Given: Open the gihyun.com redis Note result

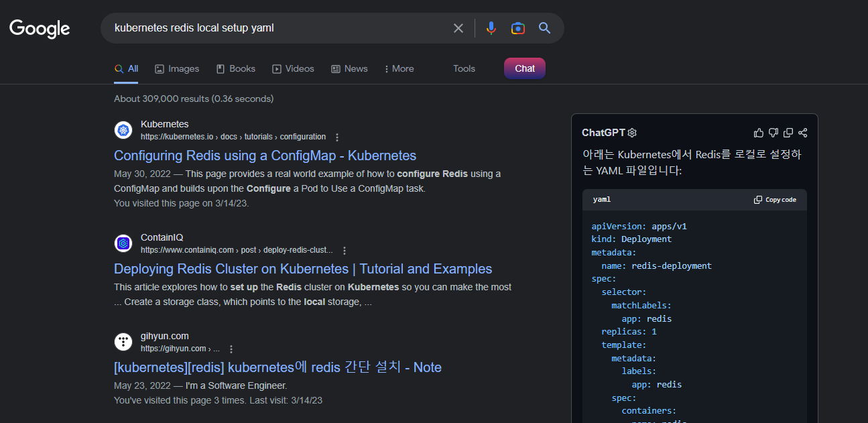Looking at the screenshot, I should [x=277, y=367].
